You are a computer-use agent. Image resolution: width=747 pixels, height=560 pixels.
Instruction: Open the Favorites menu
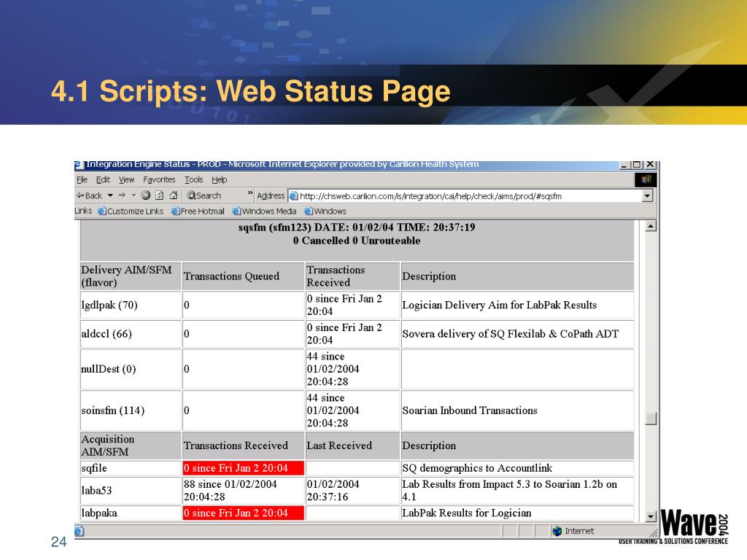pyautogui.click(x=159, y=179)
